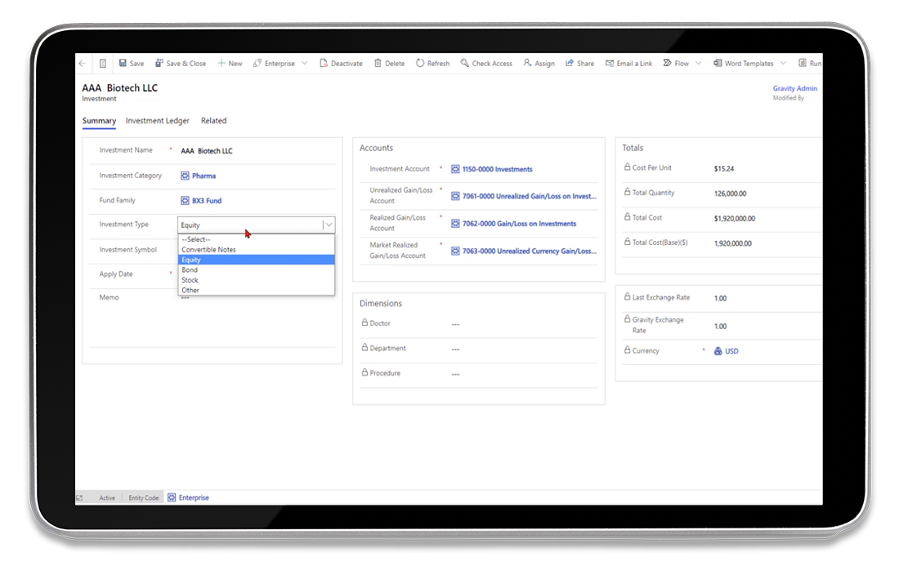Click the Save & Close icon
The height and width of the screenshot is (588, 899).
click(x=159, y=63)
